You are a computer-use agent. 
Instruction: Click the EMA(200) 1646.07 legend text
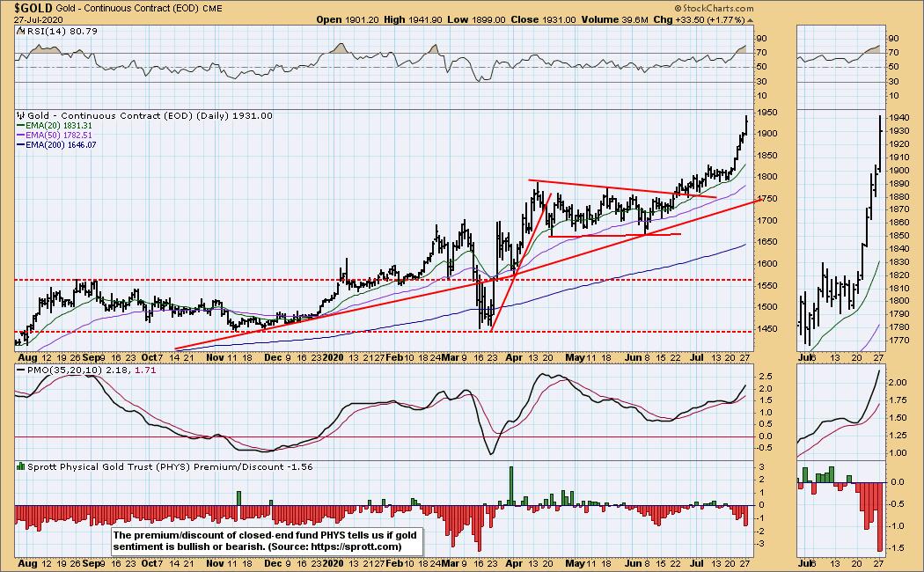[x=62, y=145]
